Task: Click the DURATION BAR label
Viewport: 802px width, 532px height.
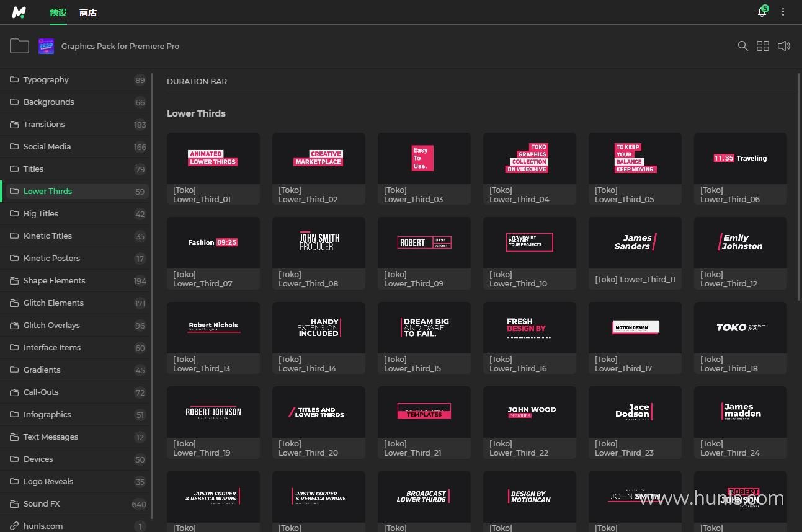Action: 197,81
